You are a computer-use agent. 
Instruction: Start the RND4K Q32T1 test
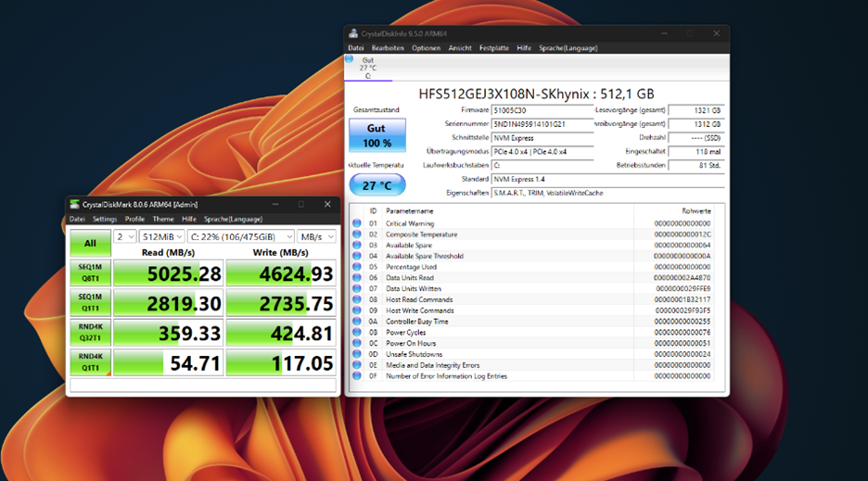click(90, 332)
